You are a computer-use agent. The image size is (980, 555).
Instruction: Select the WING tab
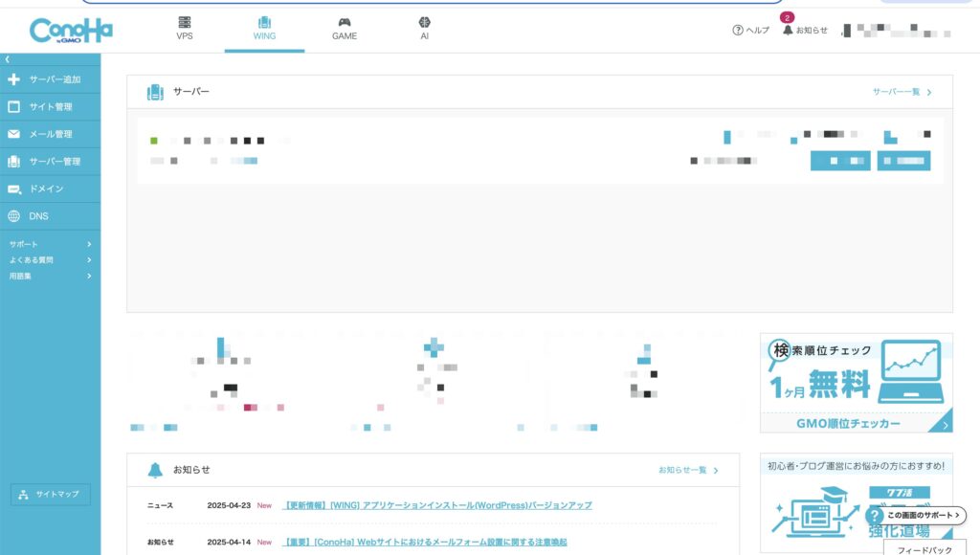click(x=264, y=29)
